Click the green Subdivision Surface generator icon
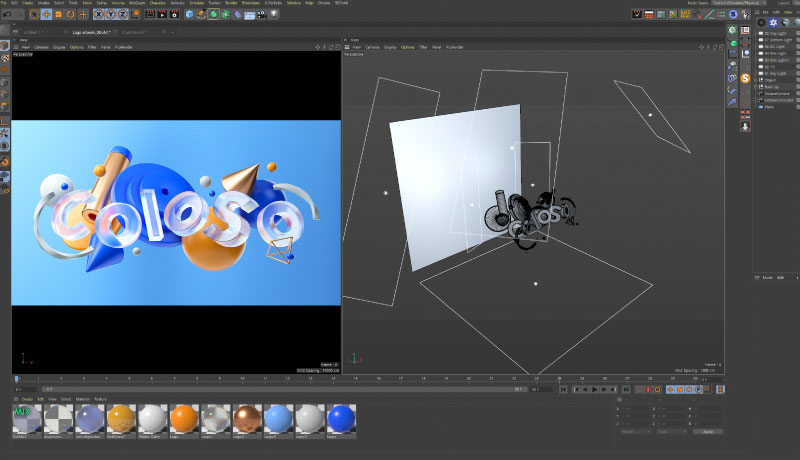 point(214,14)
